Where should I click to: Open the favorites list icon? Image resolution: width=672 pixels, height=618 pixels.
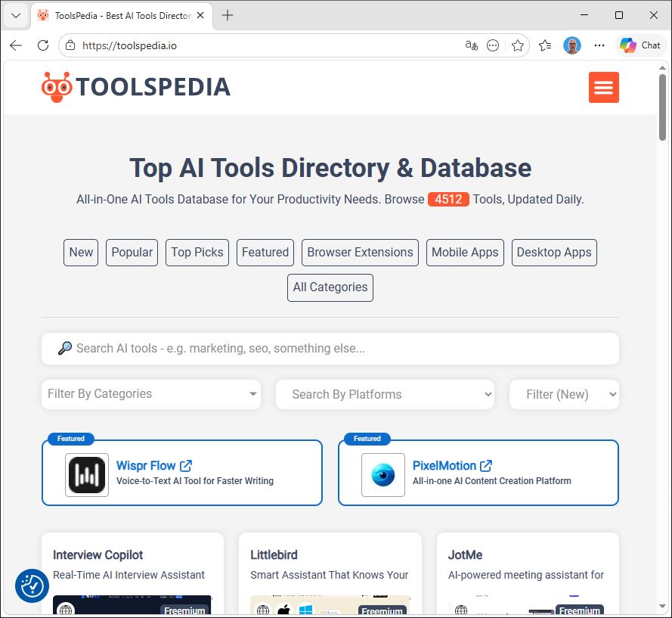(x=545, y=45)
